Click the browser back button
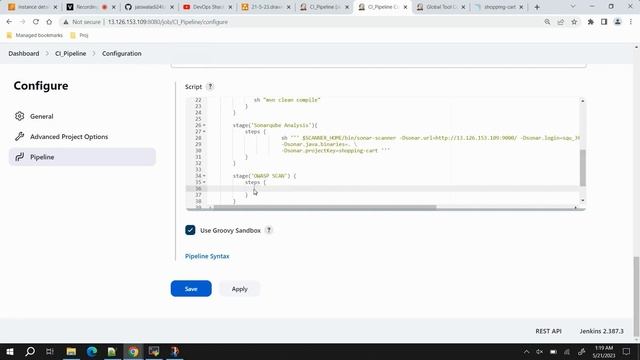The width and height of the screenshot is (640, 360). [9, 22]
